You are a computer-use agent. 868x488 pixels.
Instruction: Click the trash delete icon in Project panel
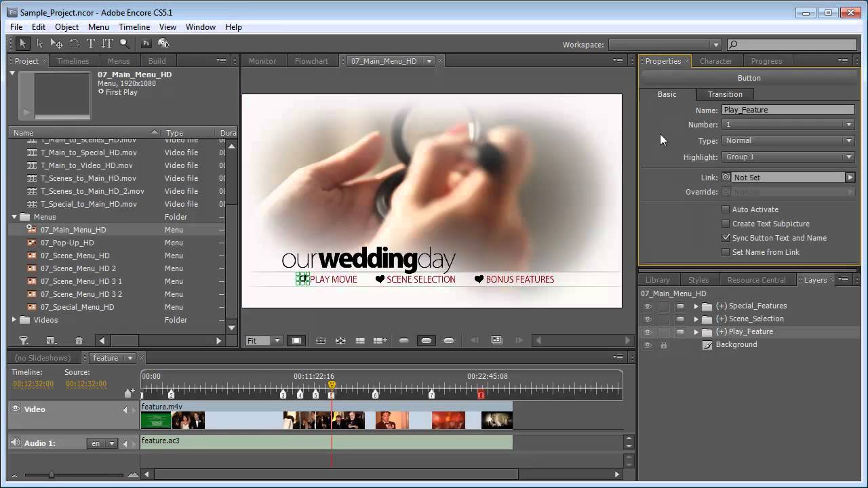[79, 341]
